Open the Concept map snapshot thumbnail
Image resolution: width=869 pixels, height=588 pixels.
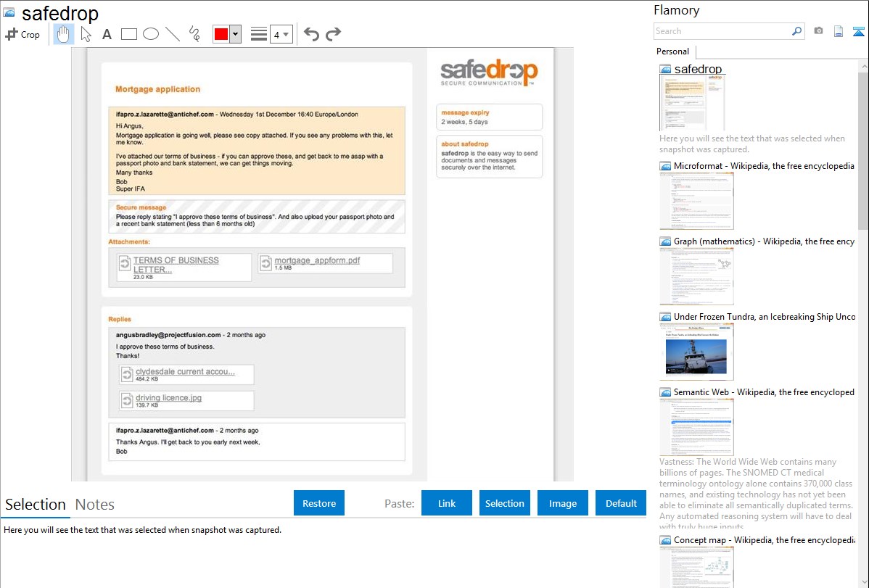click(x=696, y=567)
